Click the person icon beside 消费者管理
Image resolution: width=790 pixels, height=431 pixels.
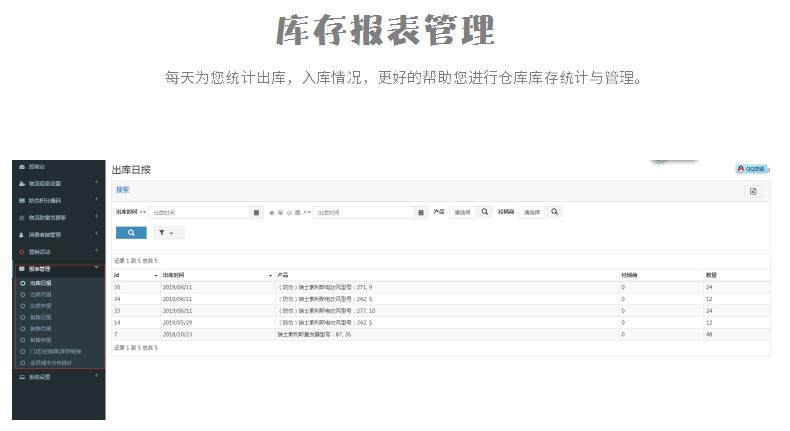coord(22,235)
